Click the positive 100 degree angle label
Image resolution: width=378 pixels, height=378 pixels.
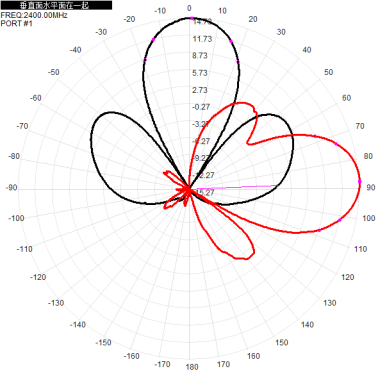369,218
